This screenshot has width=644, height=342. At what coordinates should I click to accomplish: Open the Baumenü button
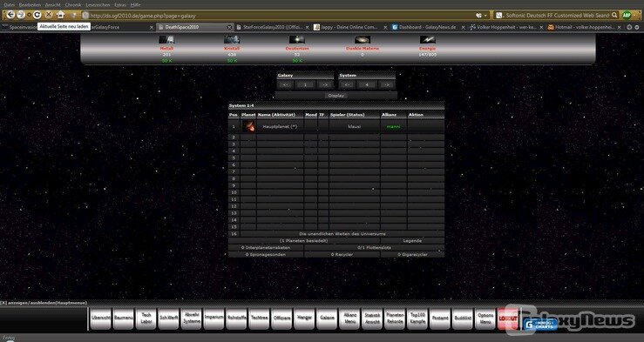(124, 319)
